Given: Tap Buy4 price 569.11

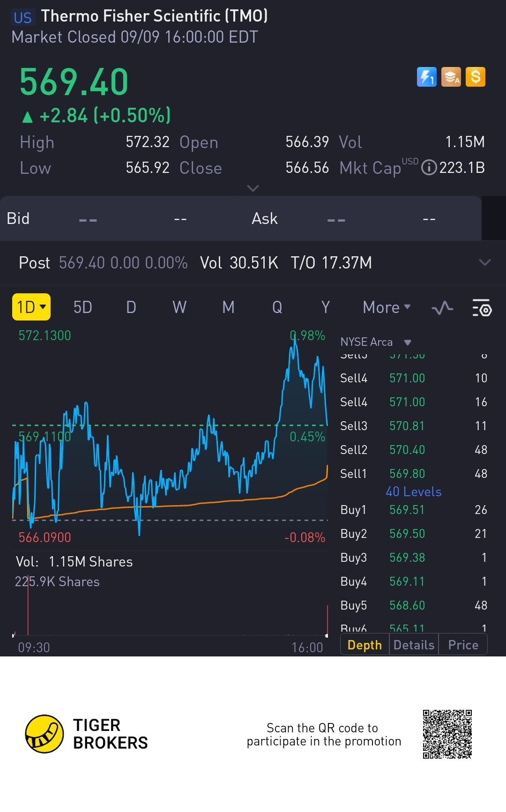Looking at the screenshot, I should pos(407,581).
